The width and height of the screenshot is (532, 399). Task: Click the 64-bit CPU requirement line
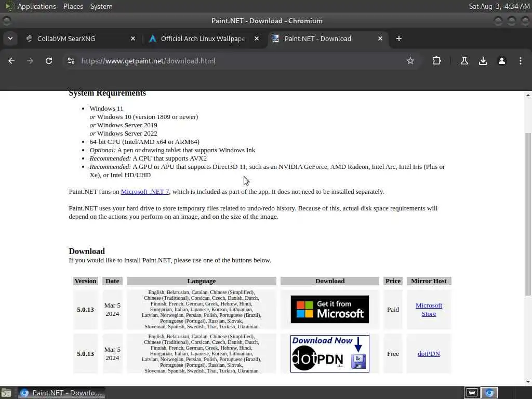pos(144,142)
